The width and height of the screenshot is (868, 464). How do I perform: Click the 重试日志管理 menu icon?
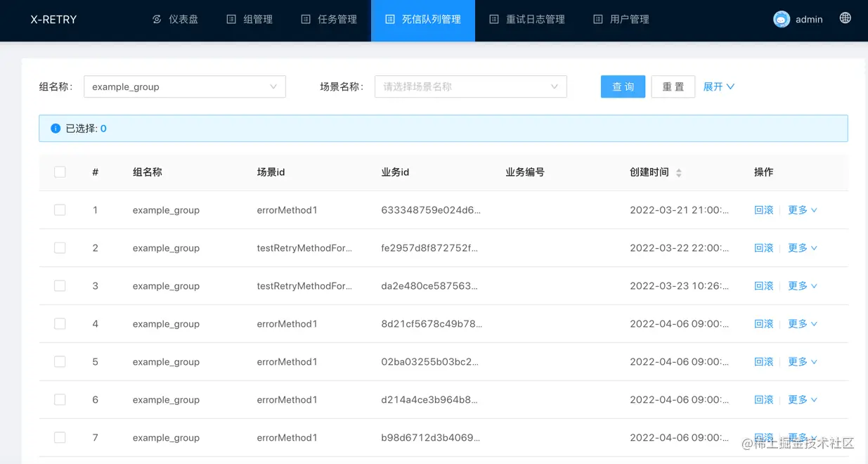pos(494,20)
